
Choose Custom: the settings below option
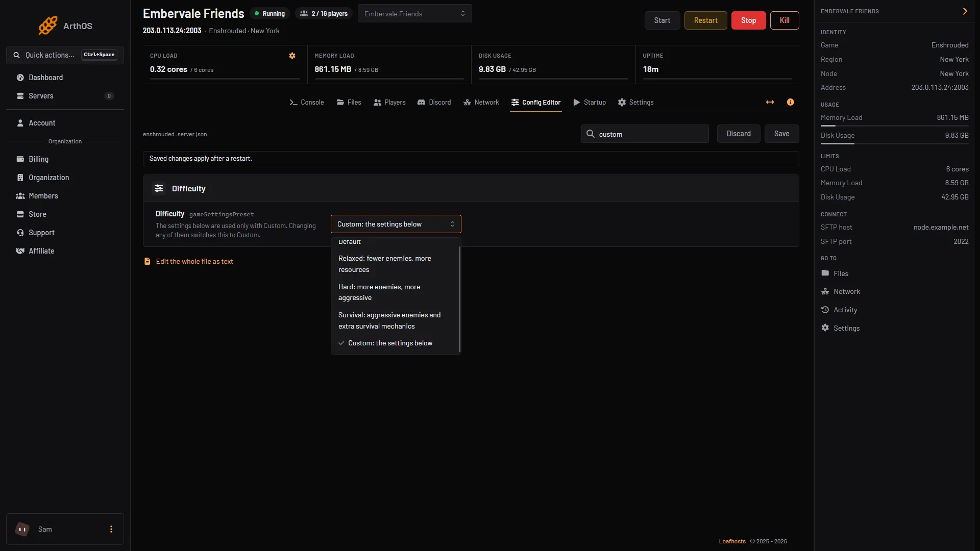[395, 343]
